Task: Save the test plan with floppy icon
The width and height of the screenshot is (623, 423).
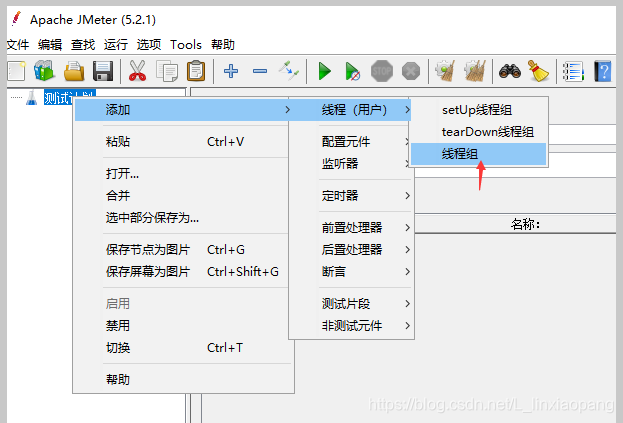Action: pos(103,71)
